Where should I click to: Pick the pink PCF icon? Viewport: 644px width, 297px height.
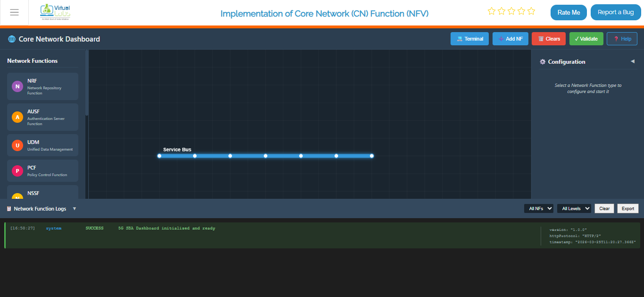17,171
